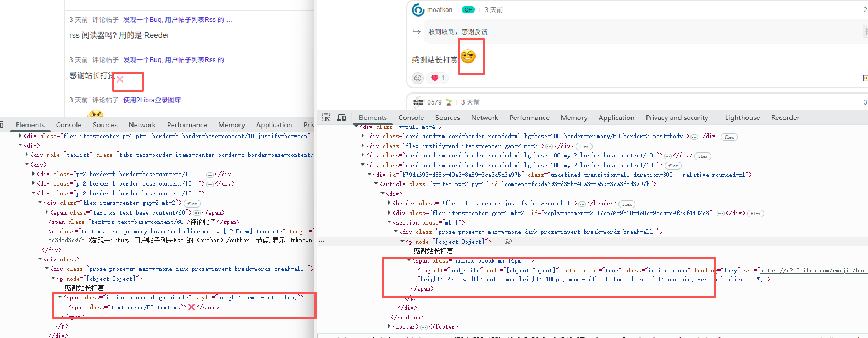This screenshot has width=868, height=338.
Task: Open the Lighthouse tab in right DevTools
Action: pyautogui.click(x=742, y=118)
